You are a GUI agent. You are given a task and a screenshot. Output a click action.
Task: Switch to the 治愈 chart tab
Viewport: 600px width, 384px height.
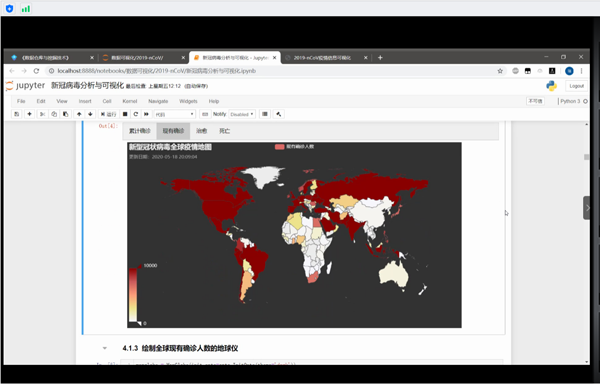click(x=202, y=131)
